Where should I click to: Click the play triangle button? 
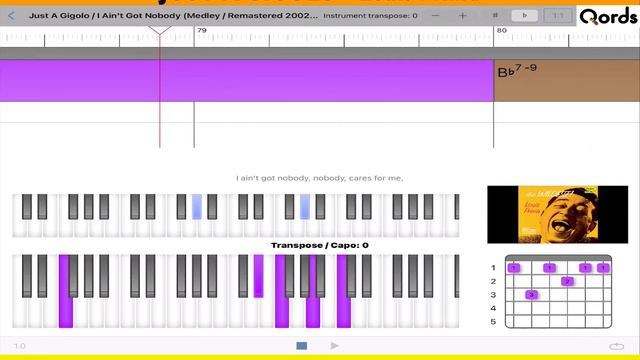334,346
